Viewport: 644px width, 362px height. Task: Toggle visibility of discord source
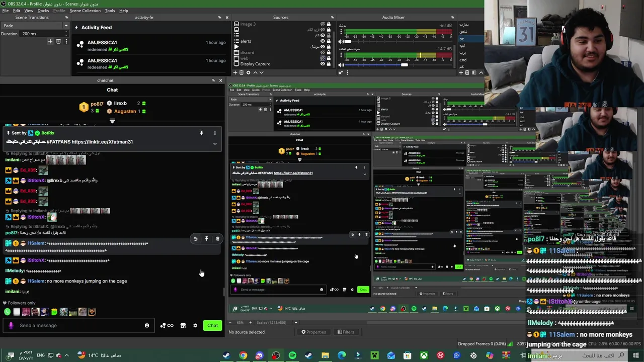[323, 52]
